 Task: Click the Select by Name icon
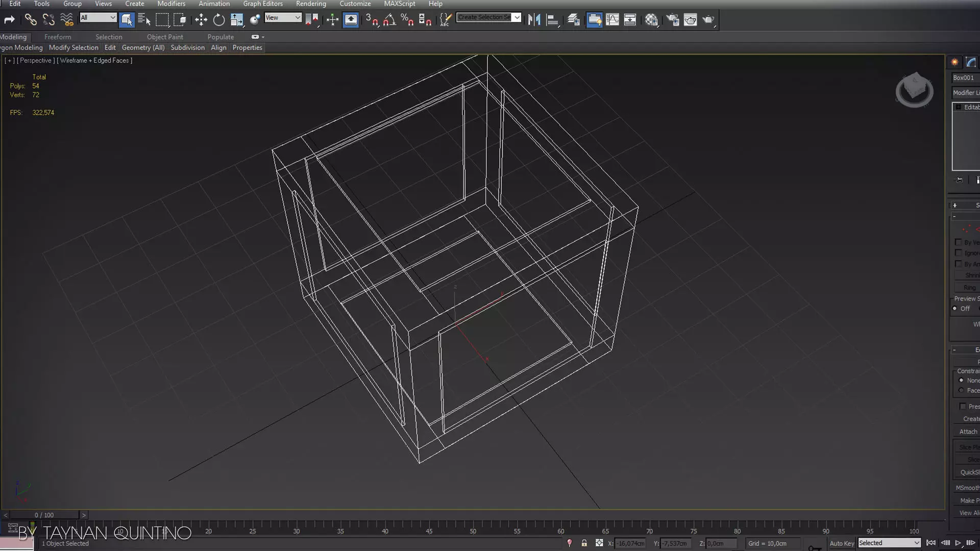pos(144,20)
